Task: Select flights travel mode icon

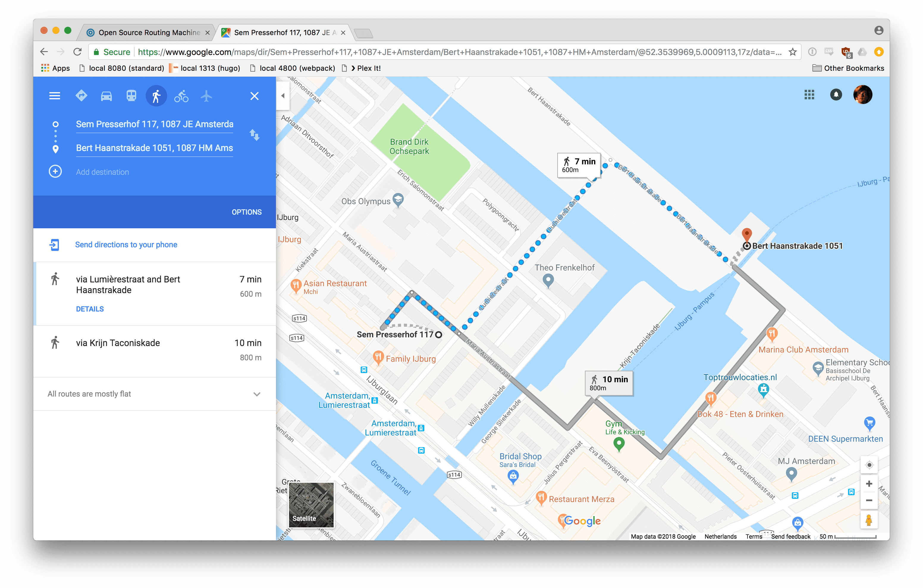Action: tap(206, 96)
